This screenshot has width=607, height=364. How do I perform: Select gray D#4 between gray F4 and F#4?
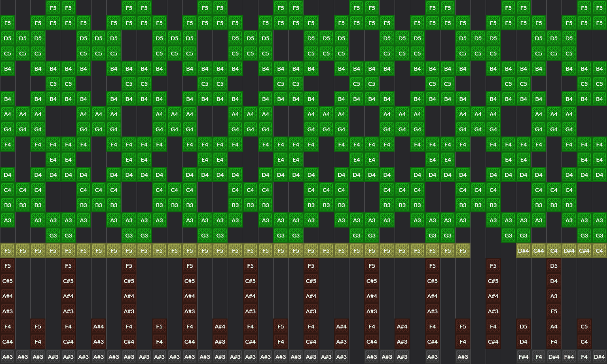(554, 357)
